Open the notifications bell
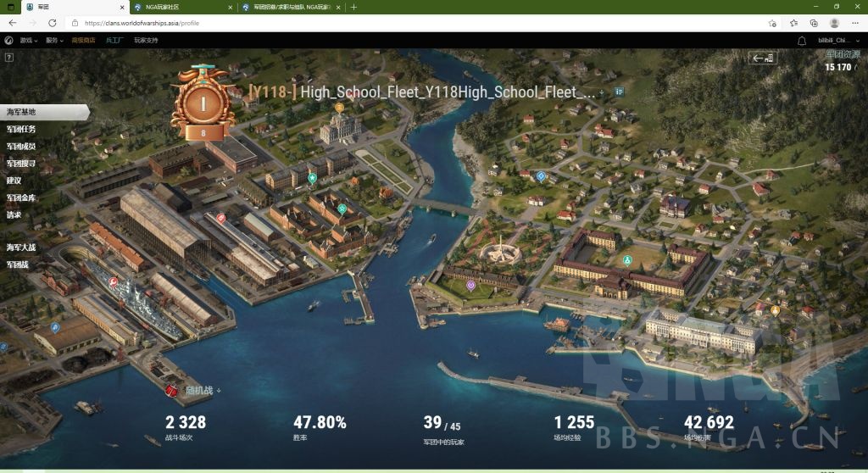 point(802,40)
